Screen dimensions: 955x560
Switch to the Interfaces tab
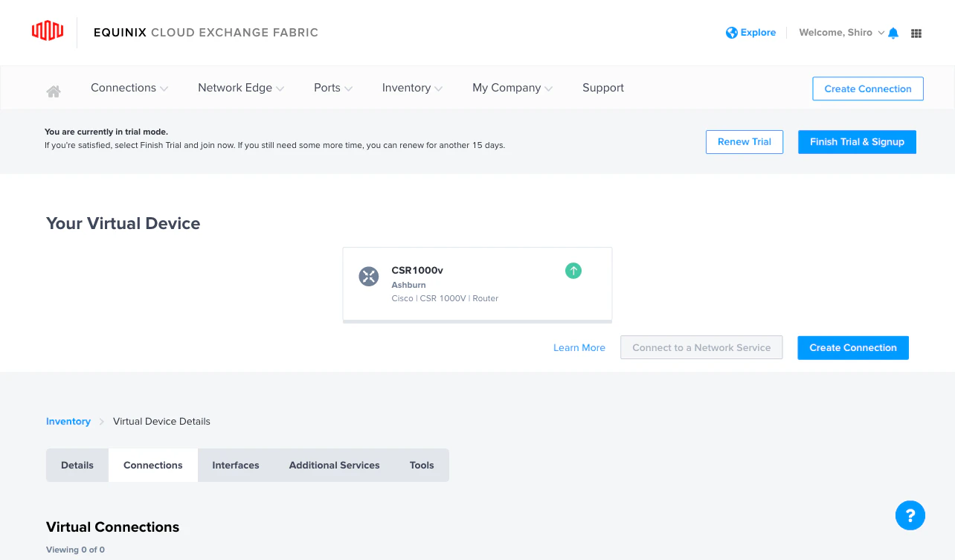coord(236,465)
